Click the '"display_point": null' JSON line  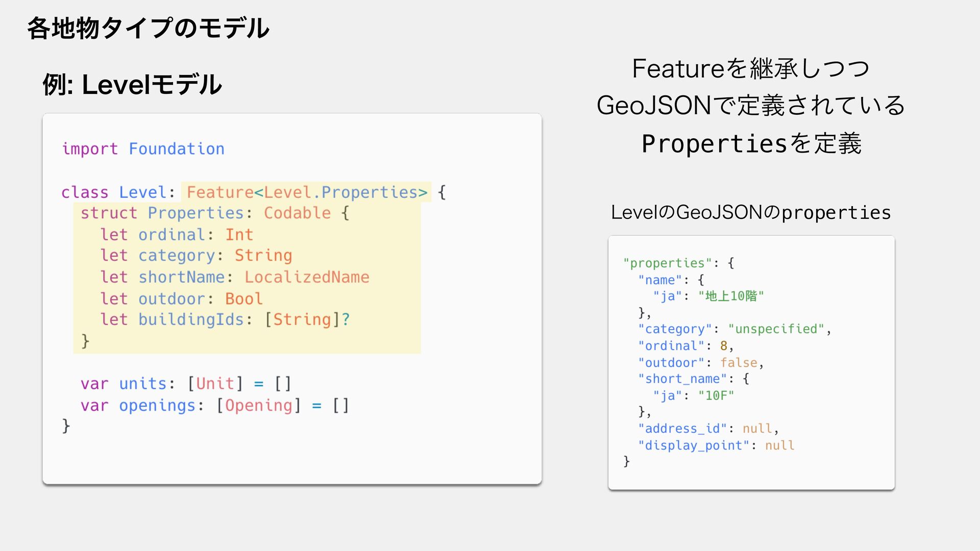click(716, 445)
